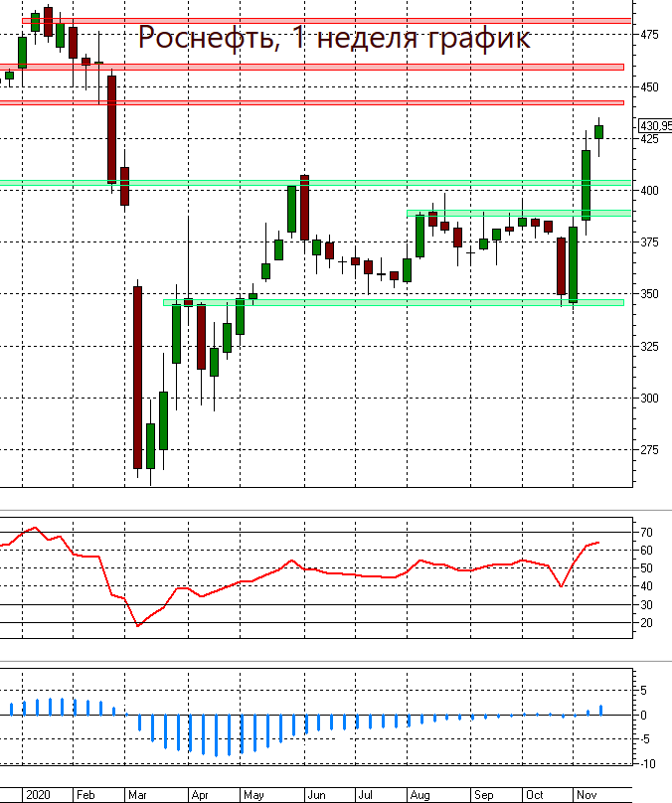Image resolution: width=672 pixels, height=803 pixels.
Task: Click the 350 price axis label
Action: 649,294
